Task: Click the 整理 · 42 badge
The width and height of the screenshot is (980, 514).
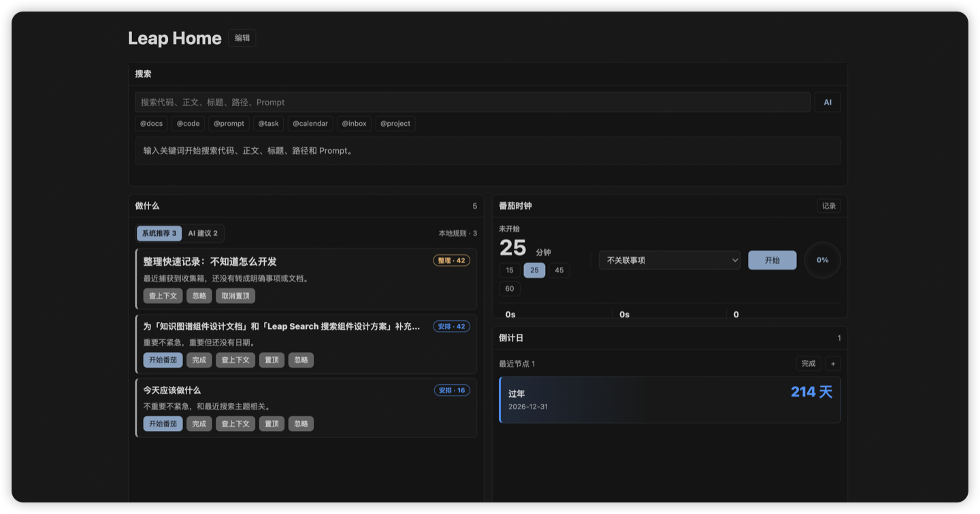Action: 451,260
